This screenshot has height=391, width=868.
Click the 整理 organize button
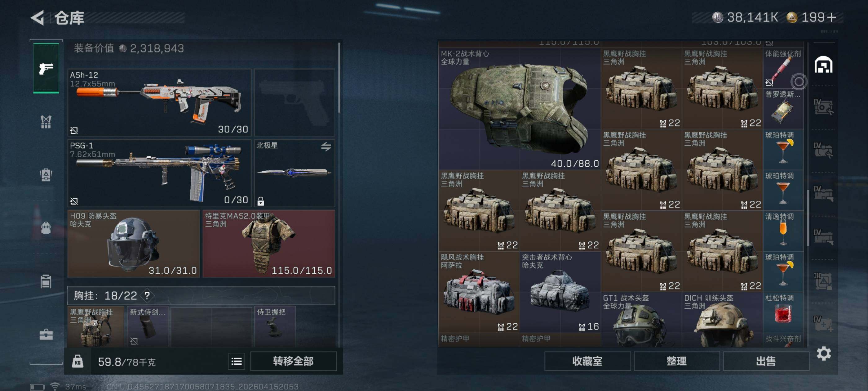(676, 361)
